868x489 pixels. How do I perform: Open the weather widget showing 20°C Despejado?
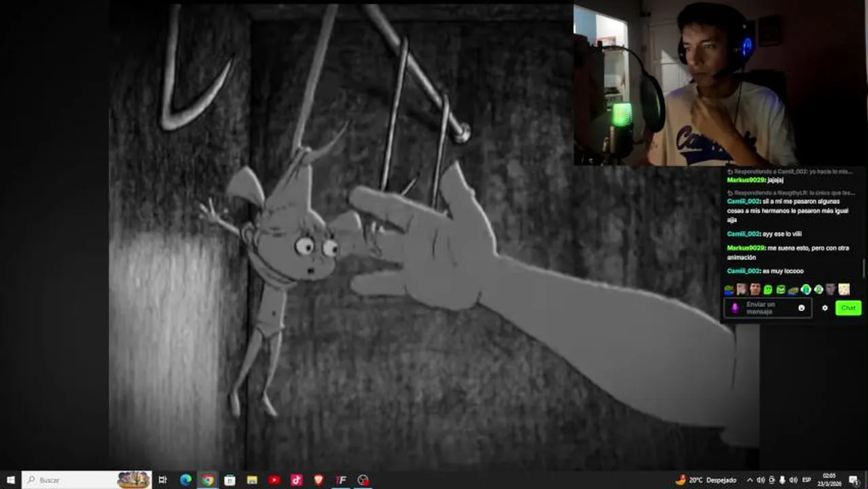tap(706, 480)
